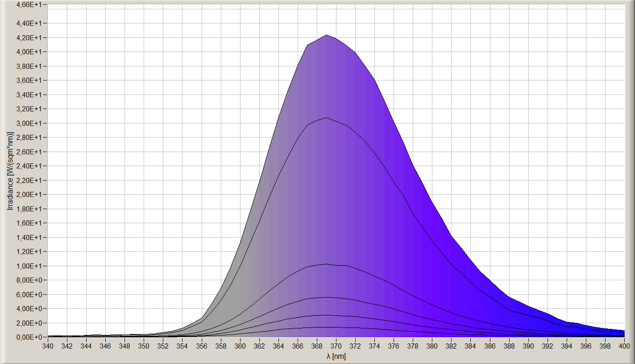This screenshot has width=635, height=364.
Task: Select wavelength tick label '392'
Action: (547, 346)
